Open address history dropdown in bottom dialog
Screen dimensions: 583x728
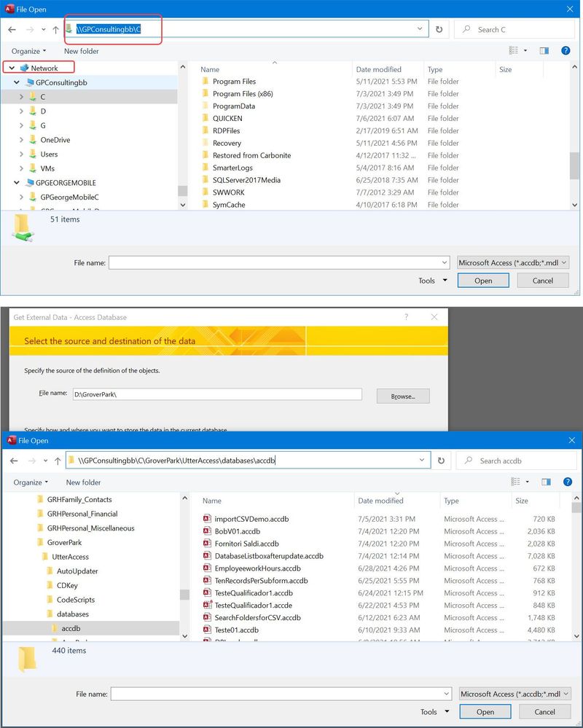[421, 460]
